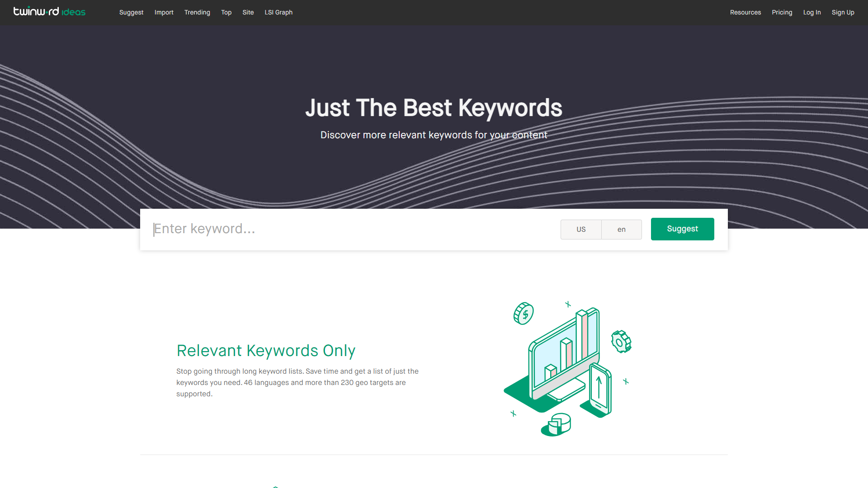Click the Log In button
The image size is (868, 488).
click(812, 12)
